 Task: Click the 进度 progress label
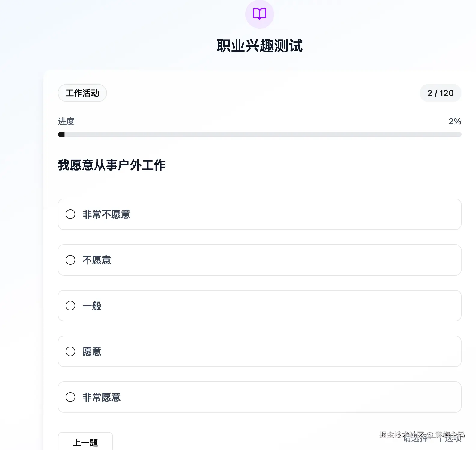pyautogui.click(x=66, y=121)
